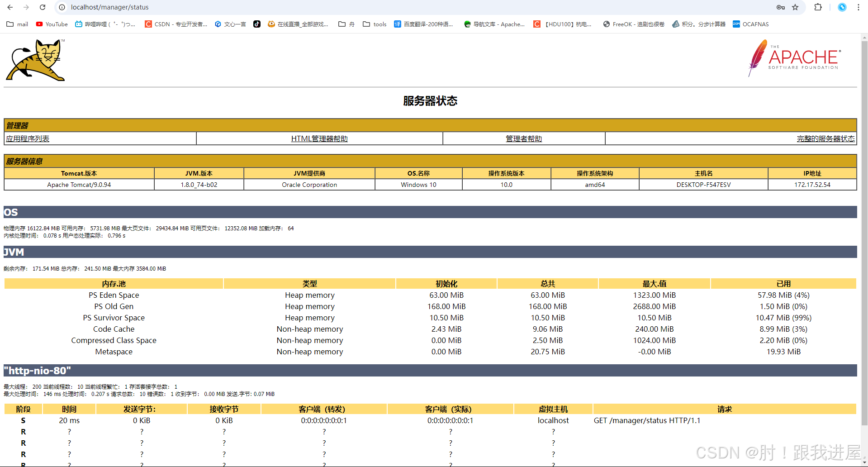
Task: Open the FreeOK bookmark
Action: (x=633, y=24)
